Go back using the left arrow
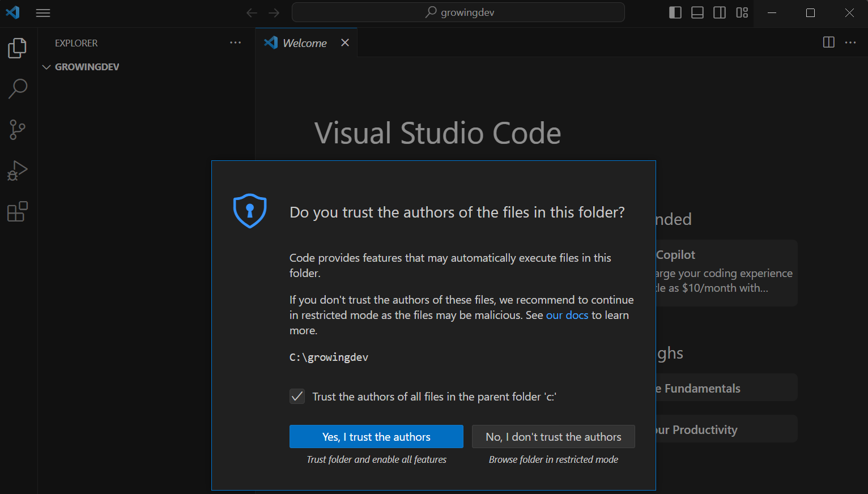 pos(252,12)
